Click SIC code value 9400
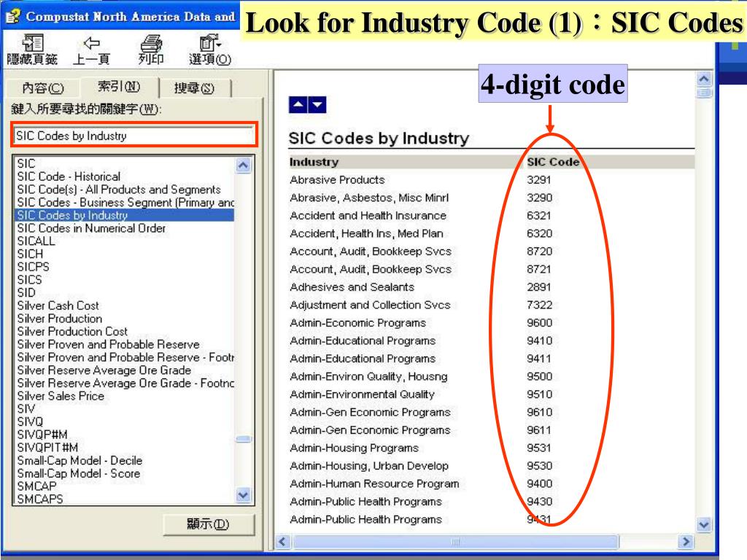Image resolution: width=747 pixels, height=560 pixels. [539, 484]
